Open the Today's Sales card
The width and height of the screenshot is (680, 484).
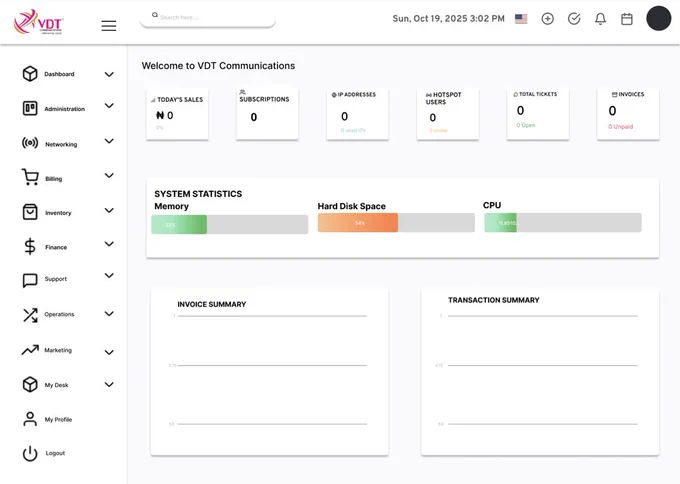click(177, 114)
